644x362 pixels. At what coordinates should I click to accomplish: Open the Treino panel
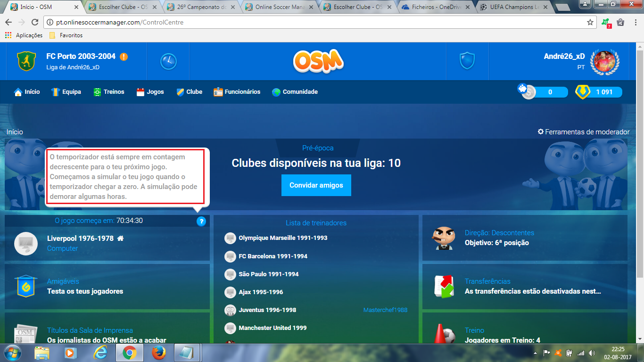click(x=525, y=328)
